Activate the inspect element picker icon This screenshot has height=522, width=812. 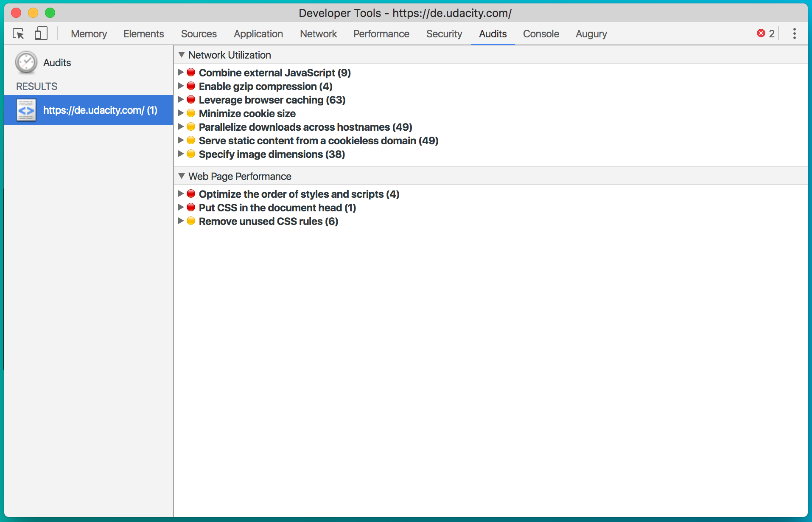(x=18, y=34)
